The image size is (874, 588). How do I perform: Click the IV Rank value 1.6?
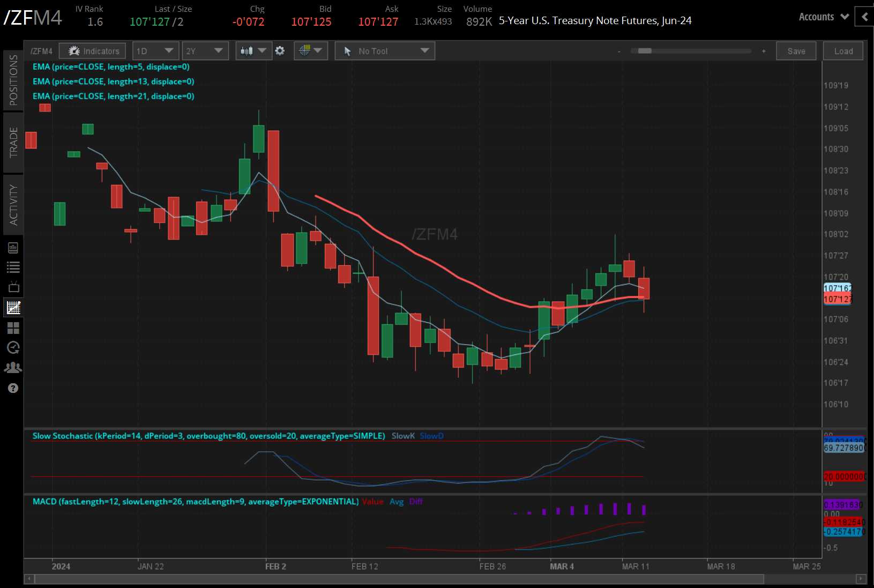click(x=95, y=22)
